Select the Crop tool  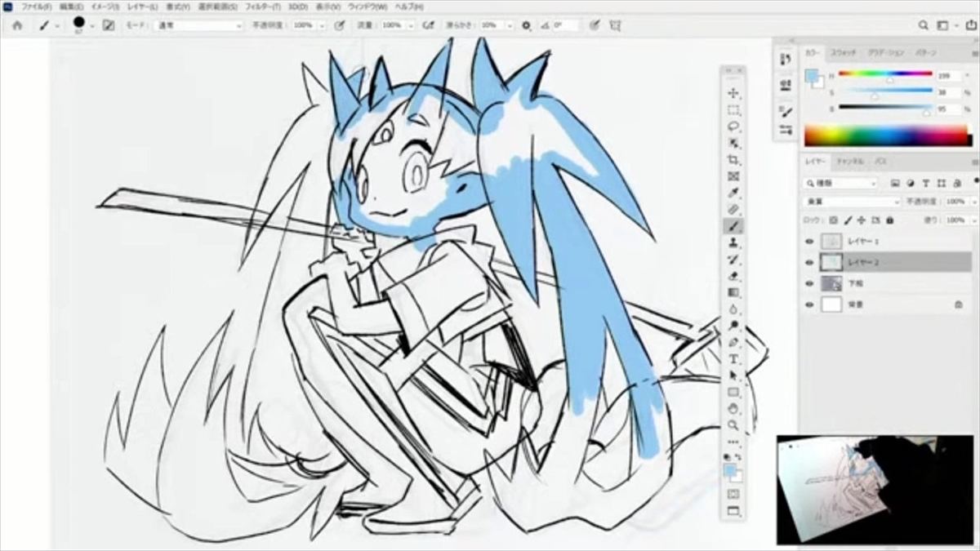[x=733, y=159]
